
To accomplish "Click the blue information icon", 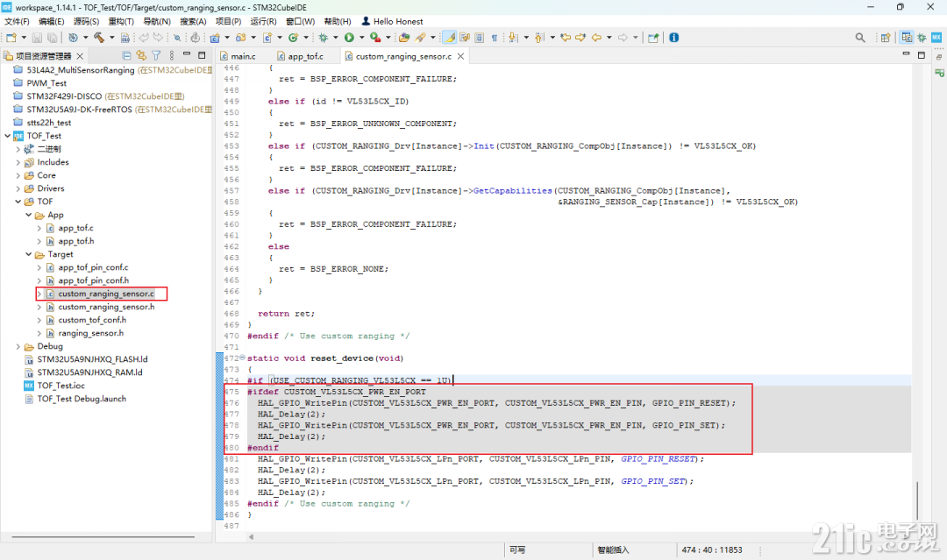I will tap(674, 38).
